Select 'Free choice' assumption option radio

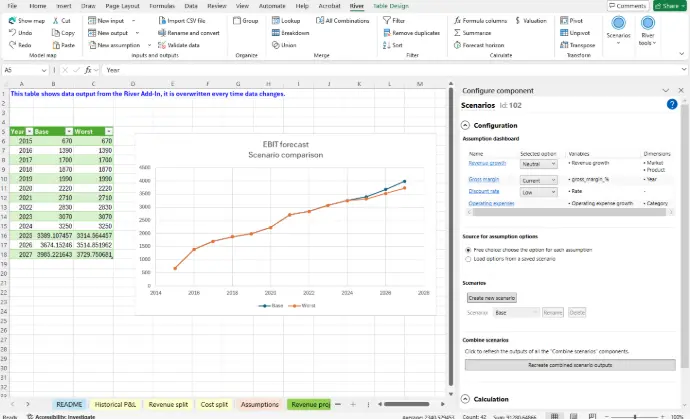click(469, 249)
